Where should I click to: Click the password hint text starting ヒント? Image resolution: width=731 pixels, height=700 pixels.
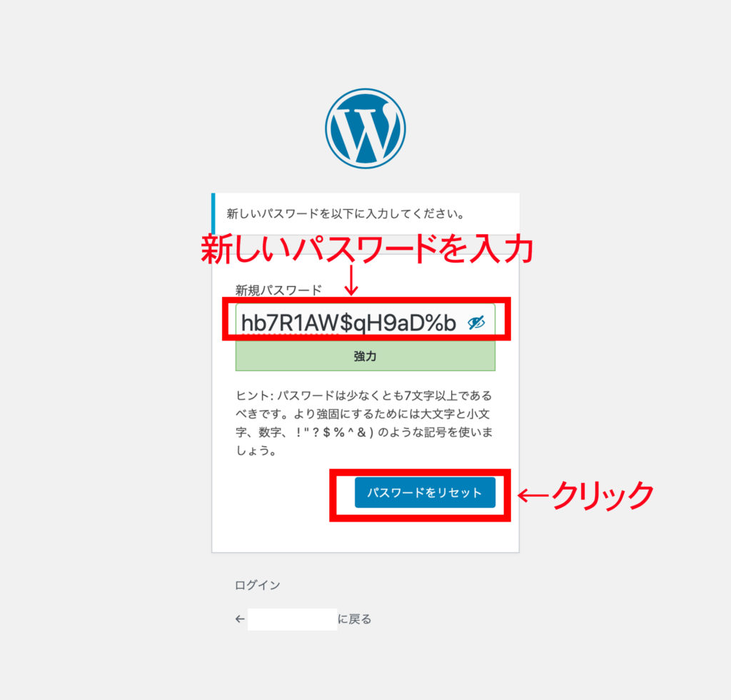tap(364, 422)
